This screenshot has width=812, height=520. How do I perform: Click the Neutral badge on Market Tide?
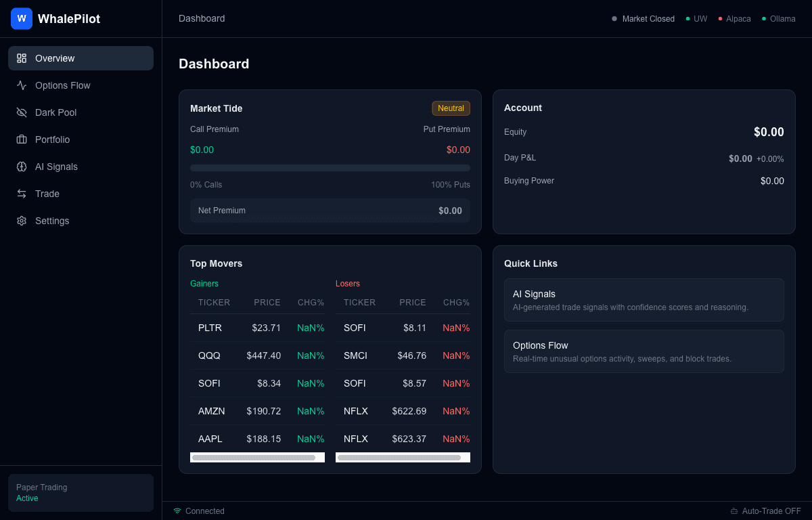[x=451, y=108]
